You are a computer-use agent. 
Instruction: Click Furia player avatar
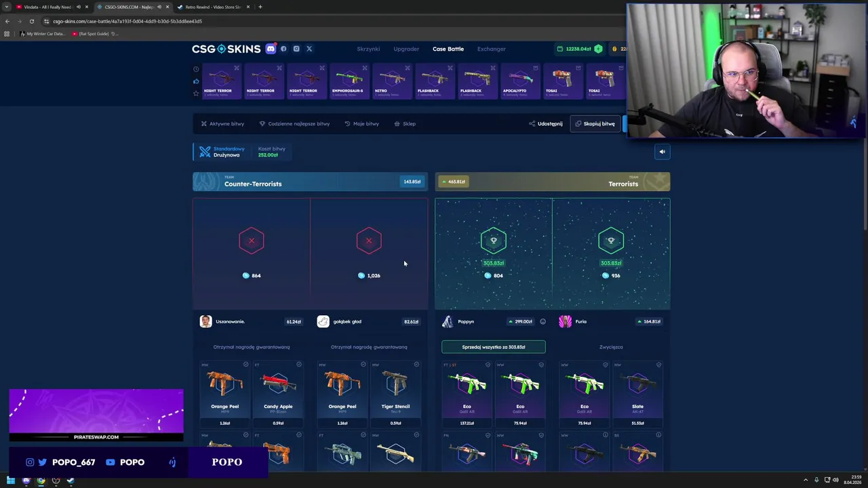pos(565,321)
